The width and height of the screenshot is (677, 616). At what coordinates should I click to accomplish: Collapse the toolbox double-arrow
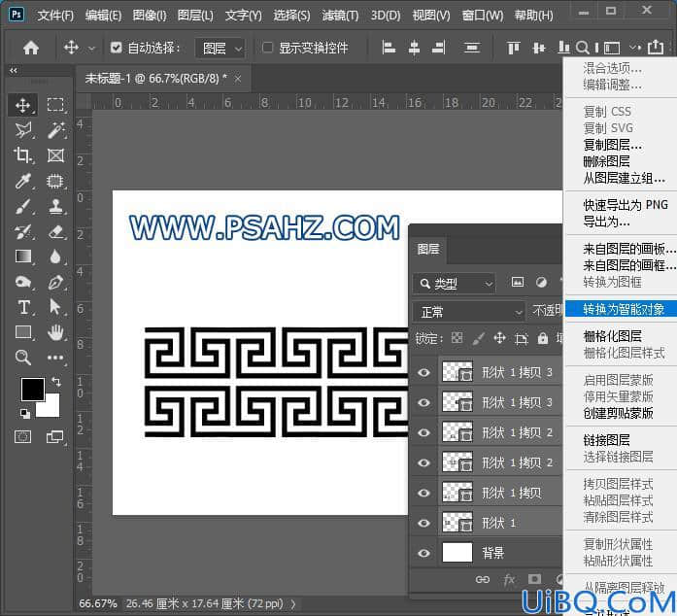(x=14, y=70)
